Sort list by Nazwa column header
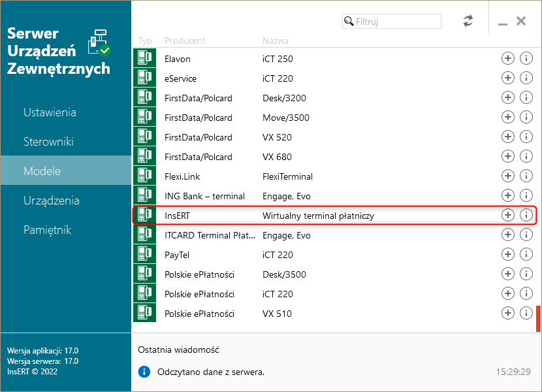The width and height of the screenshot is (542, 392). pos(275,41)
